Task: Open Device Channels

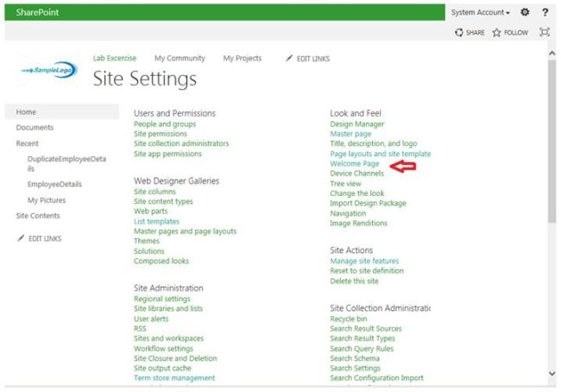Action: (x=356, y=174)
